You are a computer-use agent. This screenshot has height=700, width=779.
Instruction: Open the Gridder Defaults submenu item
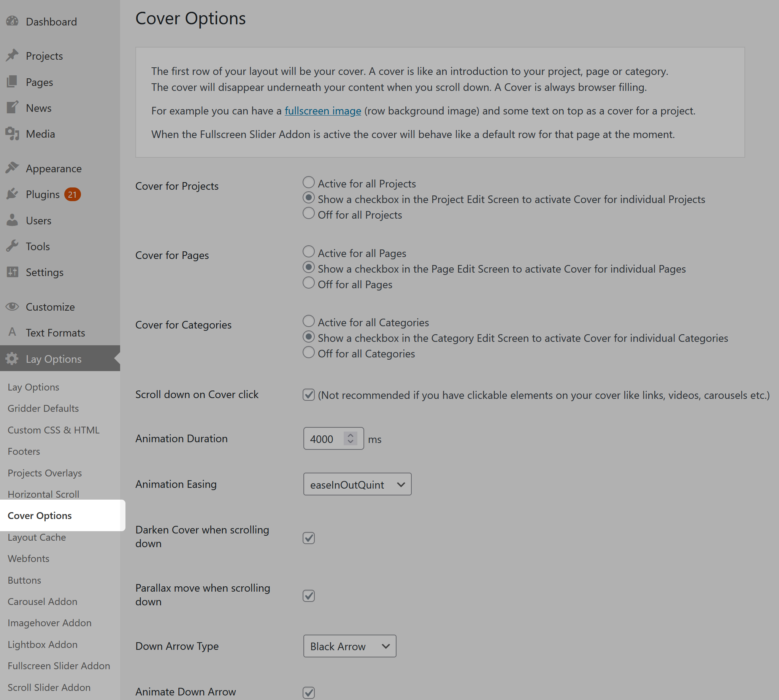tap(43, 408)
